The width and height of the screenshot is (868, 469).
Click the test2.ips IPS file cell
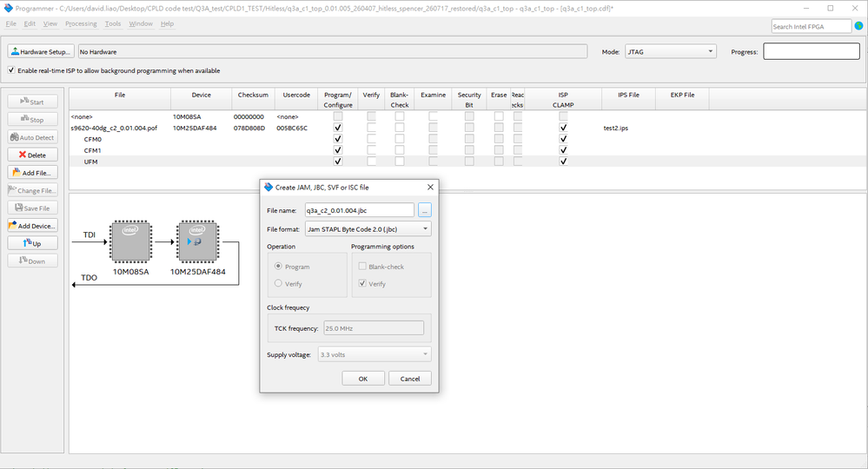click(615, 128)
